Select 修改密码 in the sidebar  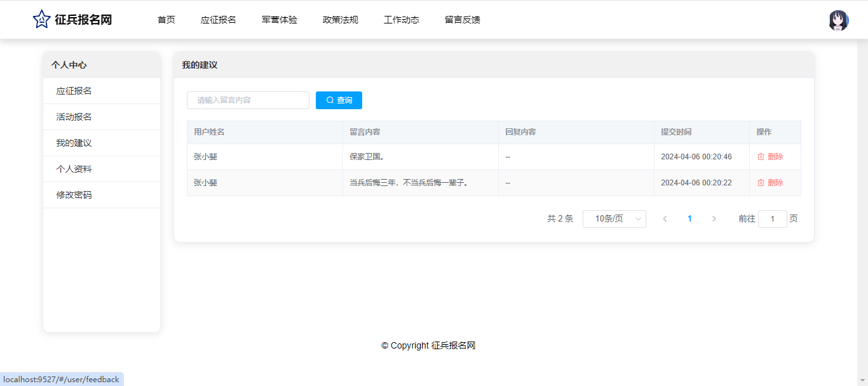(74, 195)
